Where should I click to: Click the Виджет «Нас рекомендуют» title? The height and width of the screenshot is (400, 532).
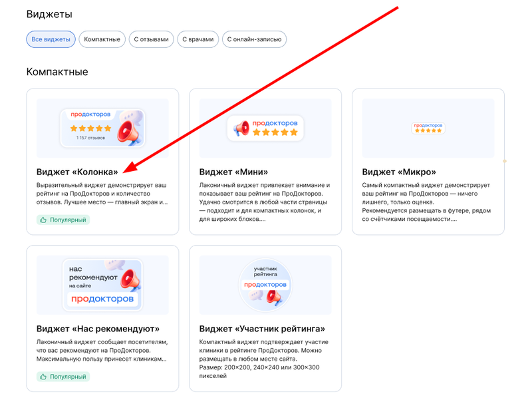click(98, 329)
